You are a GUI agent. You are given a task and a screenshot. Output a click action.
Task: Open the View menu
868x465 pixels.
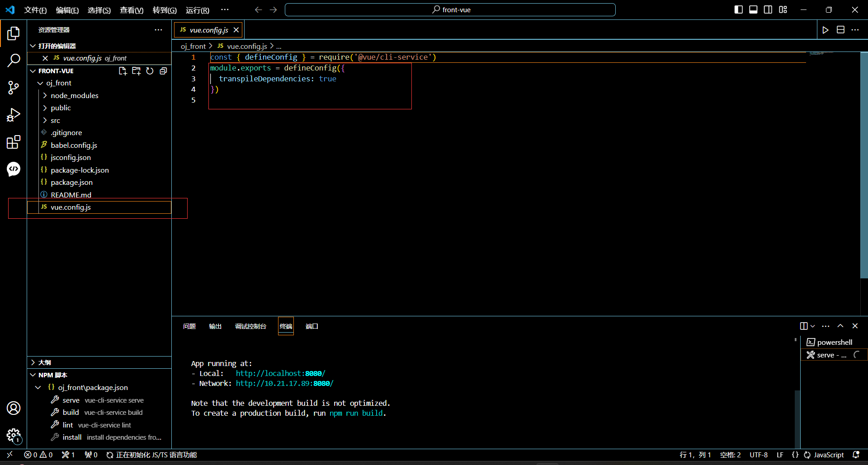point(132,10)
